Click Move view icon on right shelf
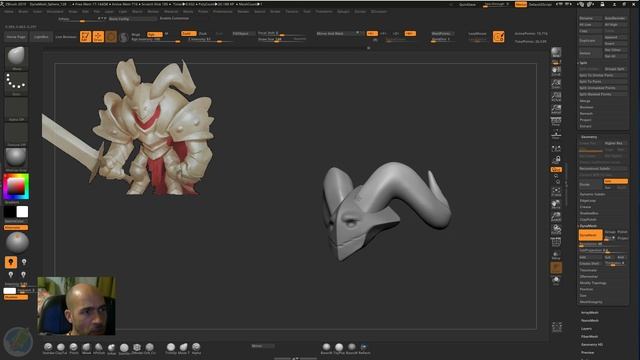Image resolution: width=640 pixels, height=360 pixels. tap(556, 204)
